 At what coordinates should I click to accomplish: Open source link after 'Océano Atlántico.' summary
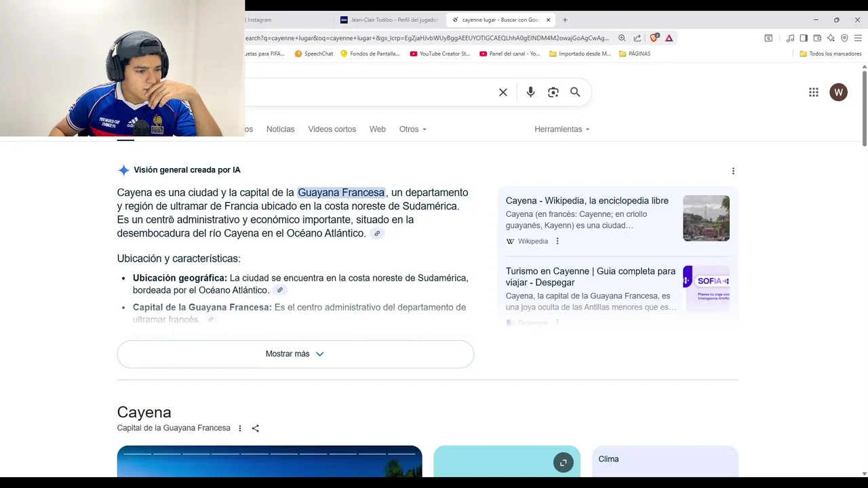[x=378, y=234]
